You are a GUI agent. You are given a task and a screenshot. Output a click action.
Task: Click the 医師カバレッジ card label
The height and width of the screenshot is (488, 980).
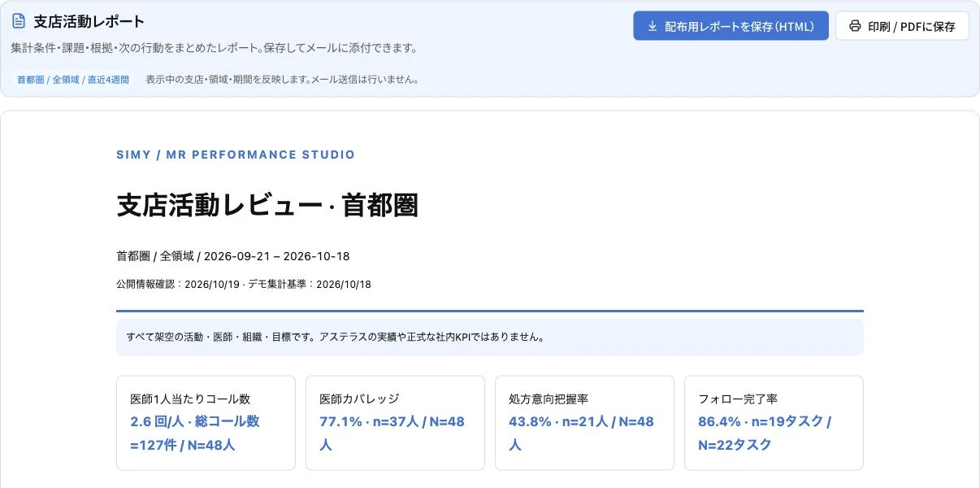359,399
